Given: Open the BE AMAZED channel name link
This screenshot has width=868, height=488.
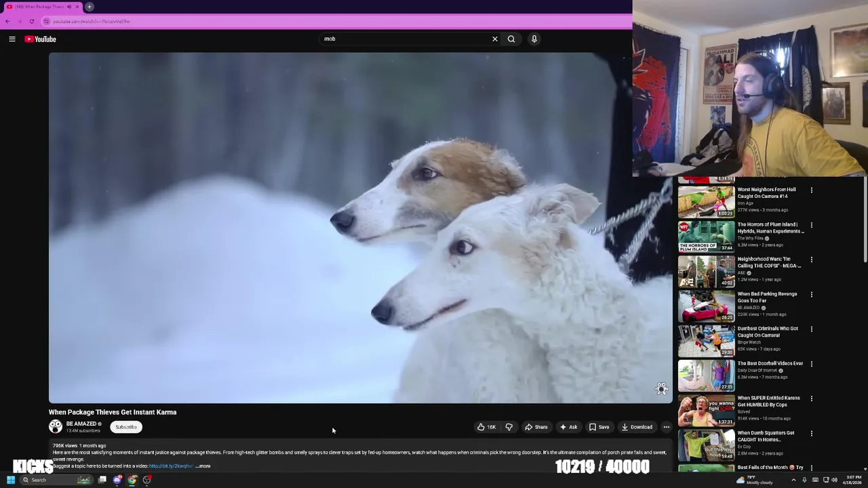Looking at the screenshot, I should pos(81,424).
